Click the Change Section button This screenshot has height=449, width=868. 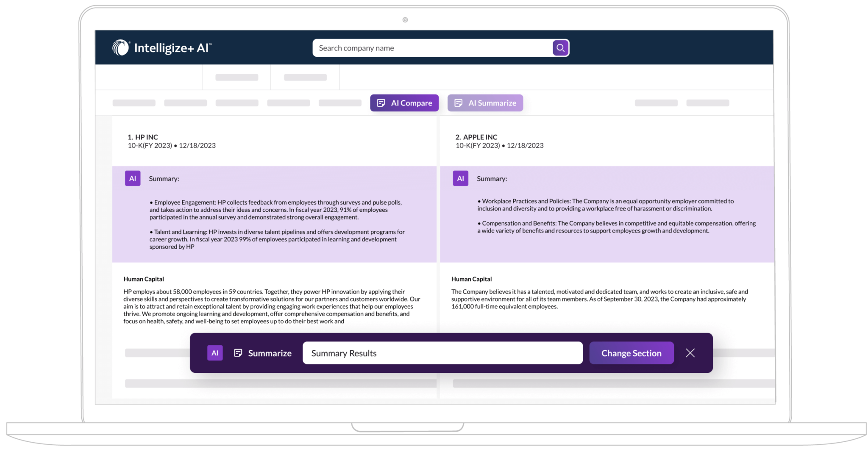pos(631,352)
